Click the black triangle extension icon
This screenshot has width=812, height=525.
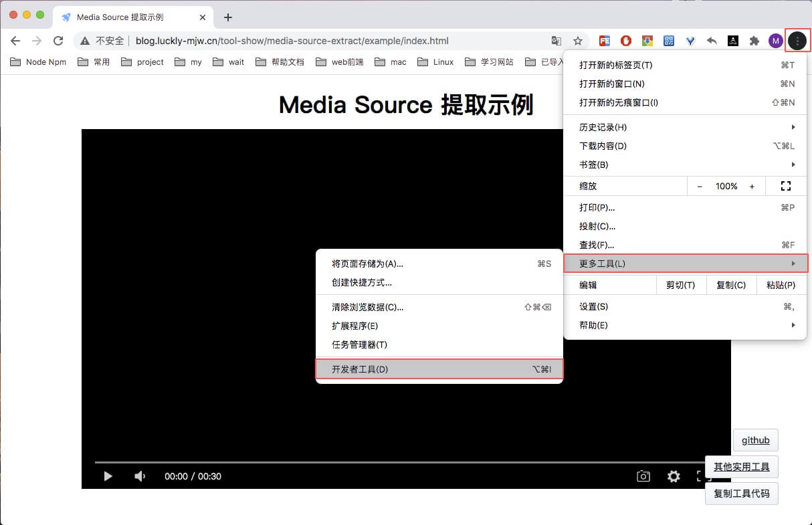[733, 41]
